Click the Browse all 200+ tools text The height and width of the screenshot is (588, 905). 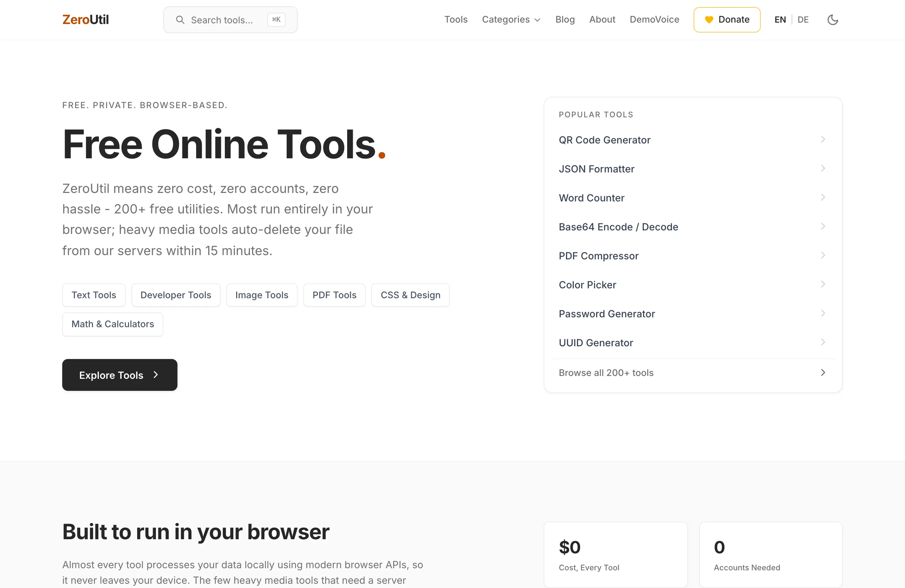pyautogui.click(x=606, y=373)
